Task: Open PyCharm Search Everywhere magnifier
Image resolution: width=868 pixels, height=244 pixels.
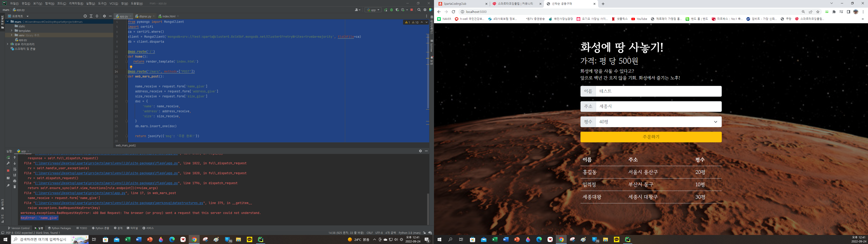Action: click(419, 10)
